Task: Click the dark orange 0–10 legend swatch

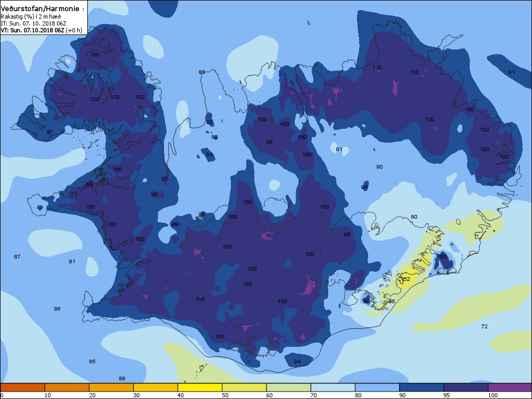Action: 22,387
